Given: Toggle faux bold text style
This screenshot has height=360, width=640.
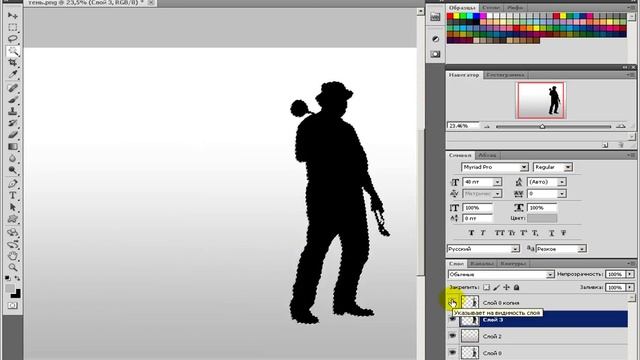Looking at the screenshot, I should pyautogui.click(x=471, y=233).
